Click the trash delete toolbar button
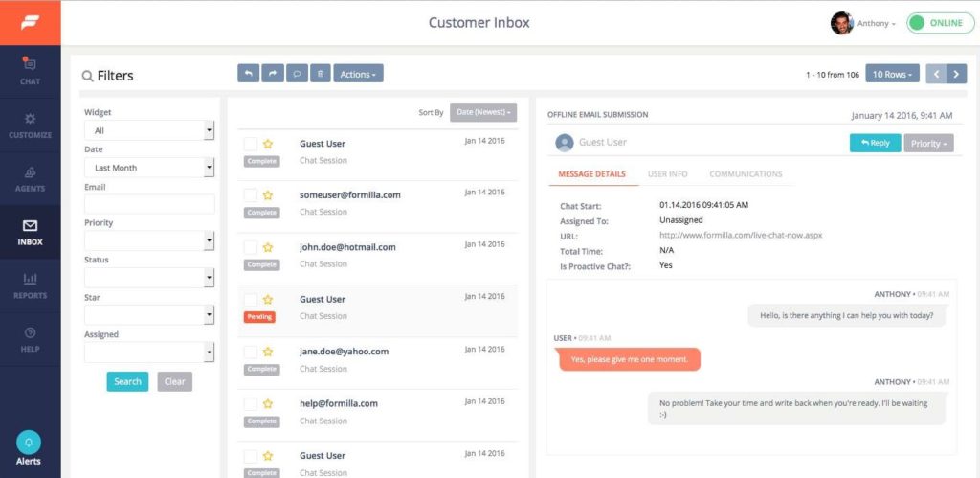 (x=320, y=73)
